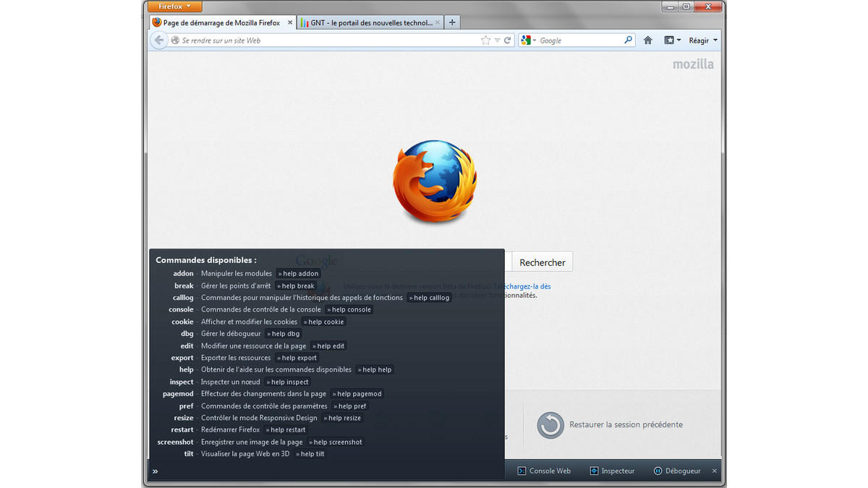Open a new tab with the plus button
This screenshot has width=868, height=488.
[452, 22]
